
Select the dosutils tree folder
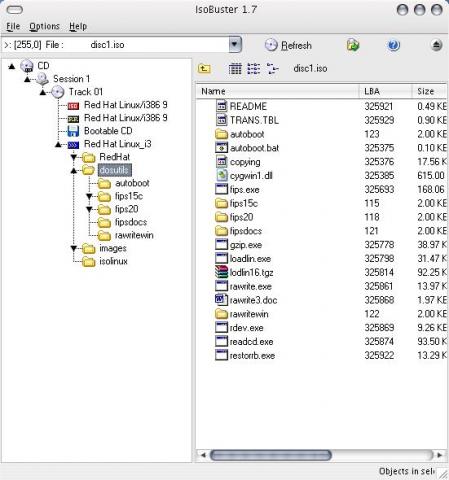tap(114, 170)
